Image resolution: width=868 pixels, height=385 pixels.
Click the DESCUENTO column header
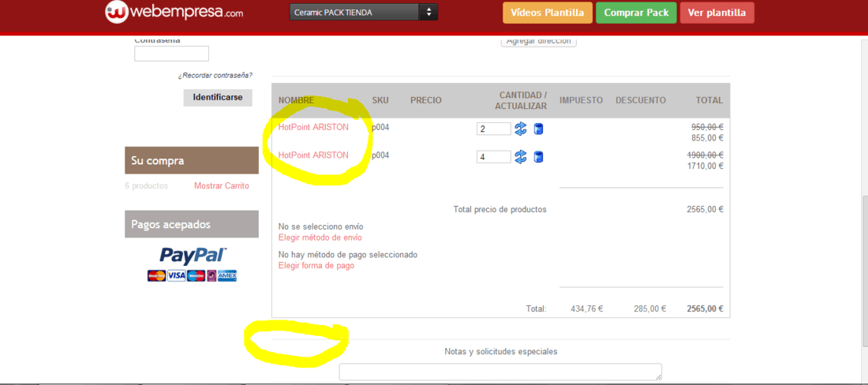coord(641,100)
